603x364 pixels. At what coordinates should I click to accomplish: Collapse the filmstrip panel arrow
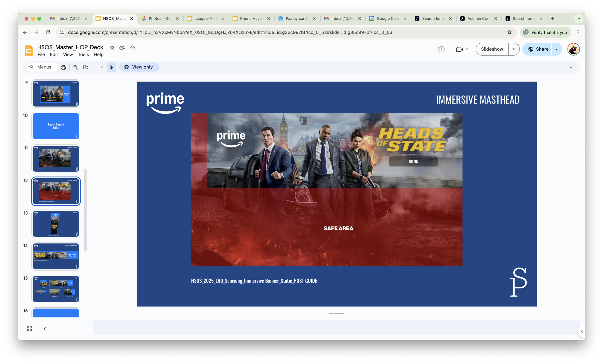(x=45, y=329)
